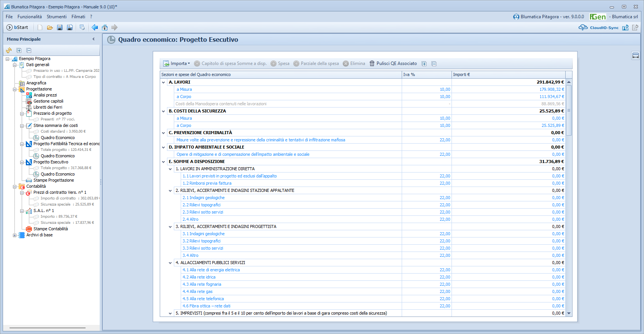Open the Importa dropdown

[177, 63]
